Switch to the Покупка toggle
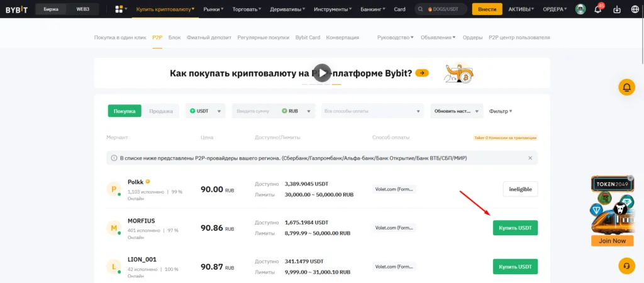This screenshot has height=283, width=644. (x=125, y=111)
